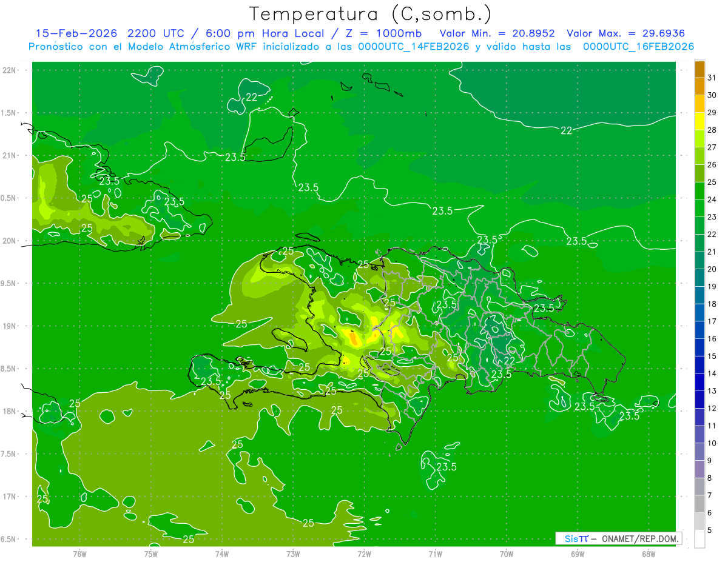This screenshot has width=728, height=562.
Task: Click the "20N" latitude axis label
Action: 9,241
